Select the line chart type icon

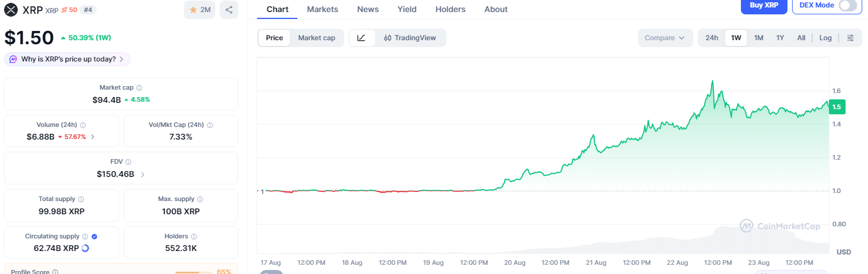(x=361, y=38)
